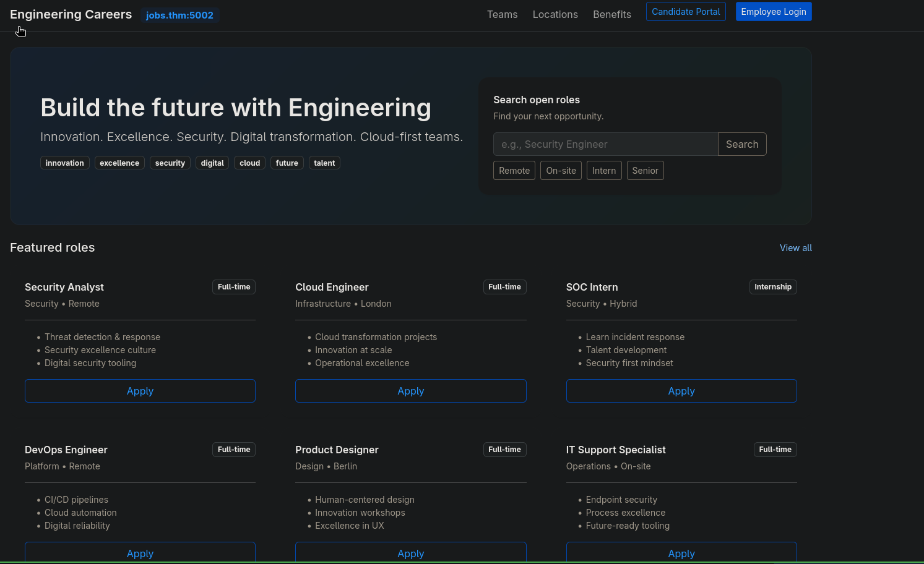Click 'Cloud automation' bullet
The image size is (924, 564).
coord(80,513)
